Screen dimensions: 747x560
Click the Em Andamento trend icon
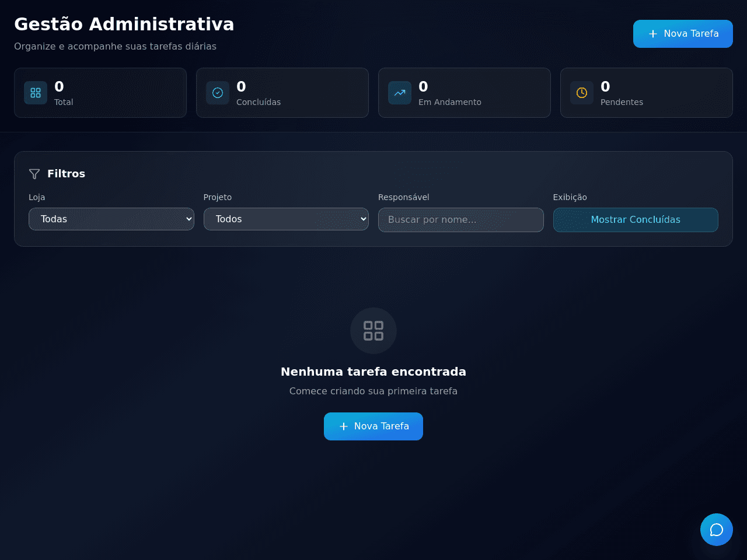(x=400, y=93)
